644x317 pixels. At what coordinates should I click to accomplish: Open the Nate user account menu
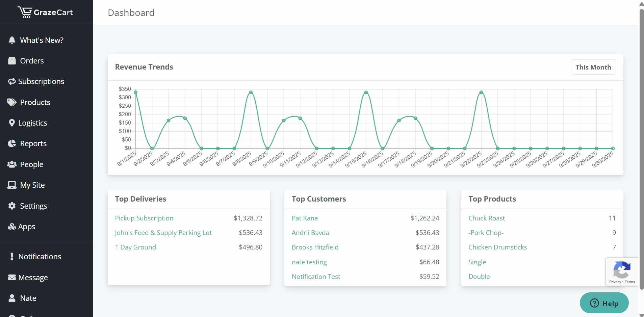[28, 298]
